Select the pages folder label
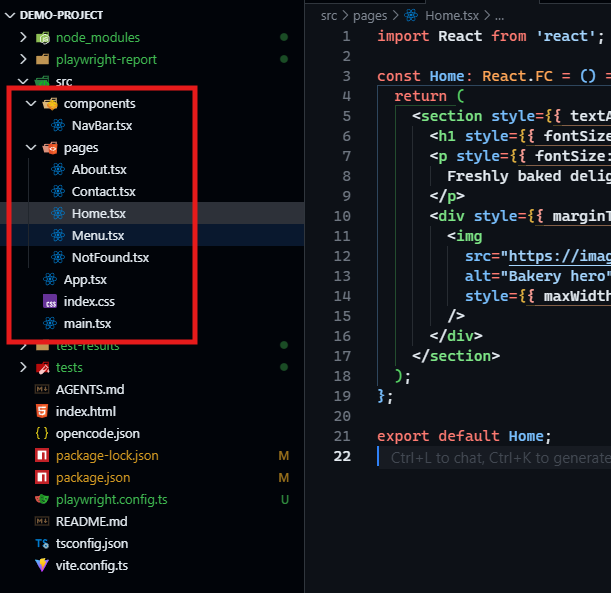 81,148
